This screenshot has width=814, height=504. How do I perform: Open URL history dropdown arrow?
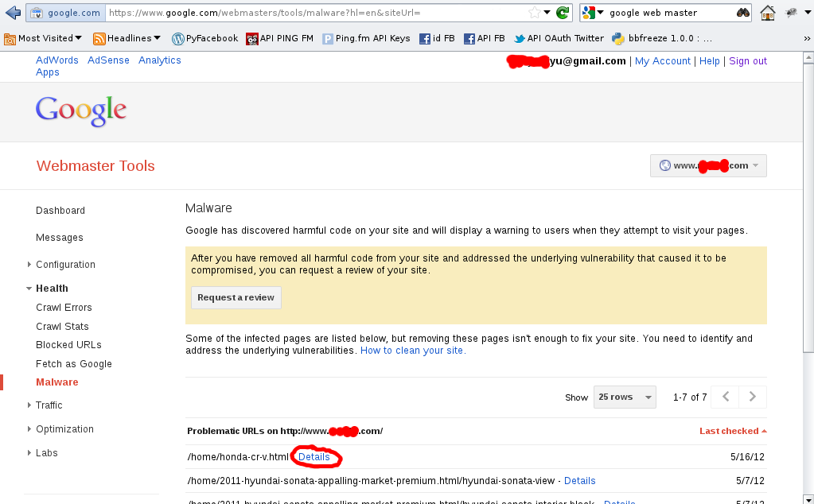(547, 13)
